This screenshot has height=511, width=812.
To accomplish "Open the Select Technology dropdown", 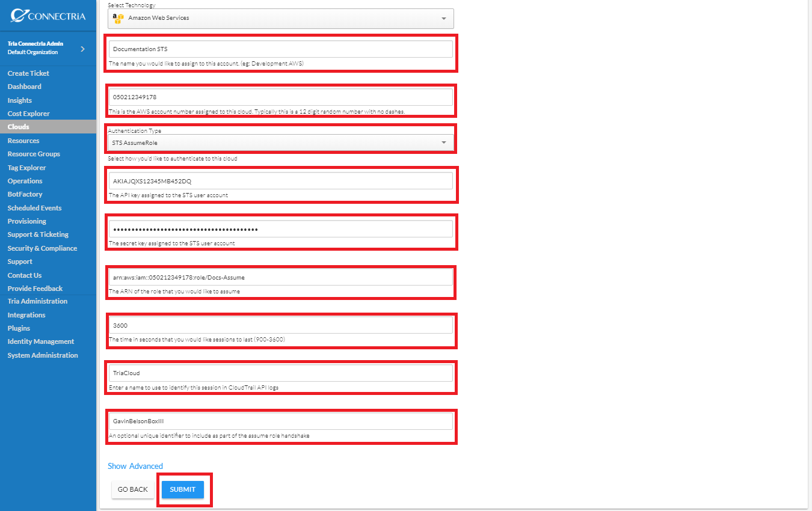I will pyautogui.click(x=281, y=19).
